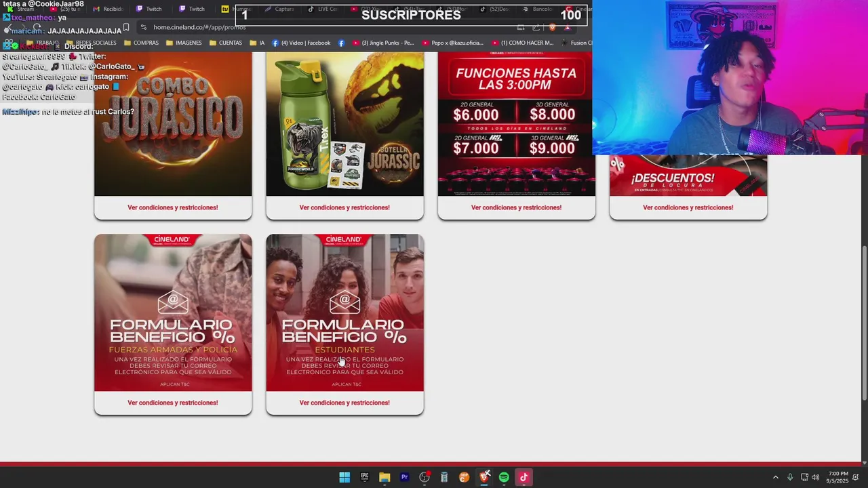This screenshot has width=868, height=488.
Task: Open conditions link under Funciones hasta 3:00PM
Action: (x=516, y=207)
